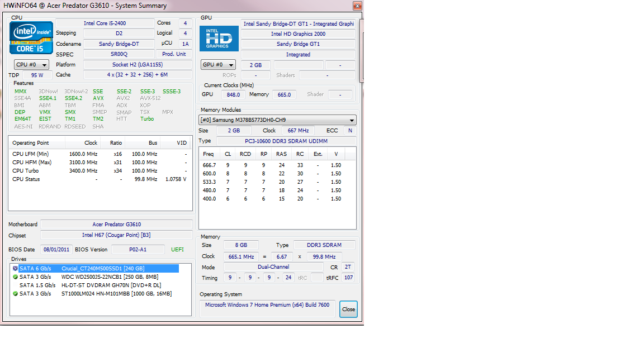This screenshot has height=362, width=644.
Task: Click the WDC WD2500JS drive status icon
Action: pyautogui.click(x=15, y=277)
